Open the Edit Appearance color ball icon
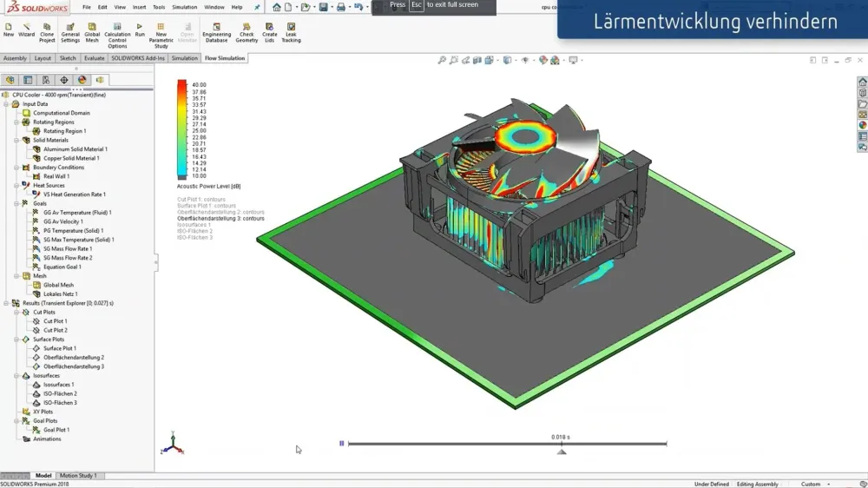Screen dimensions: 868x488 (543, 60)
